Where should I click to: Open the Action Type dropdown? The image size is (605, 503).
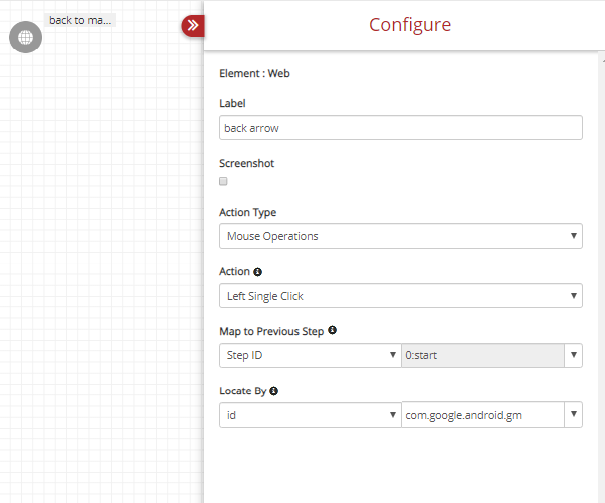pyautogui.click(x=401, y=236)
